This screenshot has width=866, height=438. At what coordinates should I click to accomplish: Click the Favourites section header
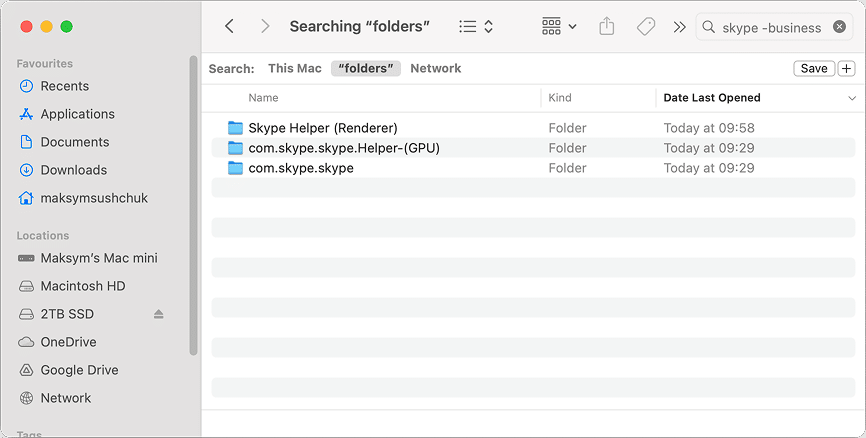click(x=45, y=64)
